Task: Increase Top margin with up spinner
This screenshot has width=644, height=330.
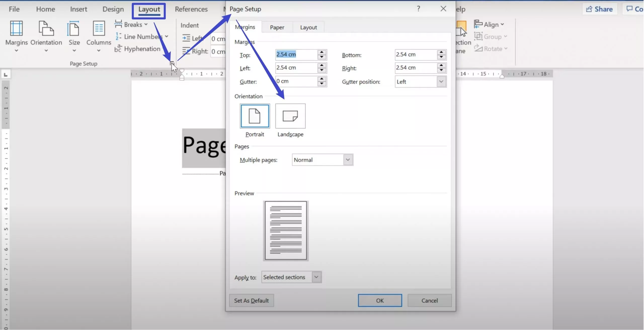Action: point(321,52)
